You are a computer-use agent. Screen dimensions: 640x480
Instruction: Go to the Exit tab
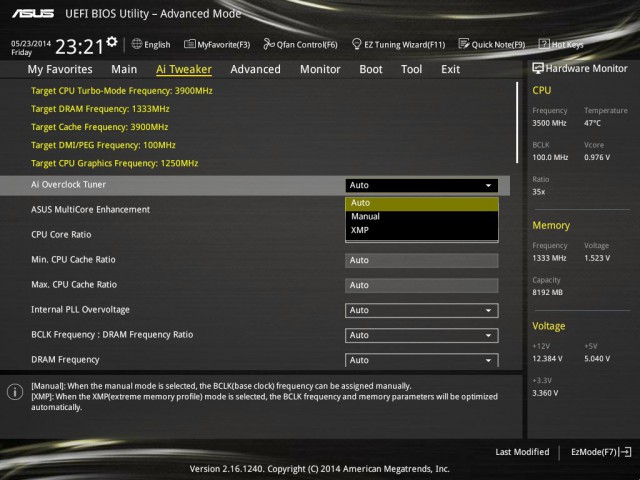[x=451, y=69]
